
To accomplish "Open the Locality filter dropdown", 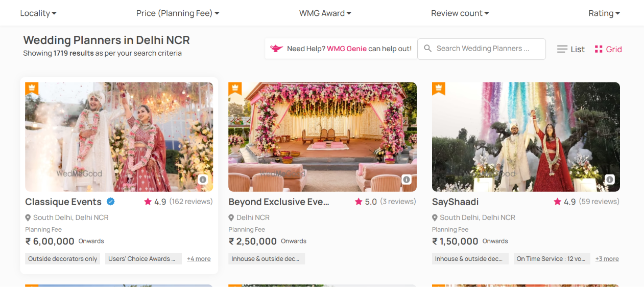I will coord(38,13).
